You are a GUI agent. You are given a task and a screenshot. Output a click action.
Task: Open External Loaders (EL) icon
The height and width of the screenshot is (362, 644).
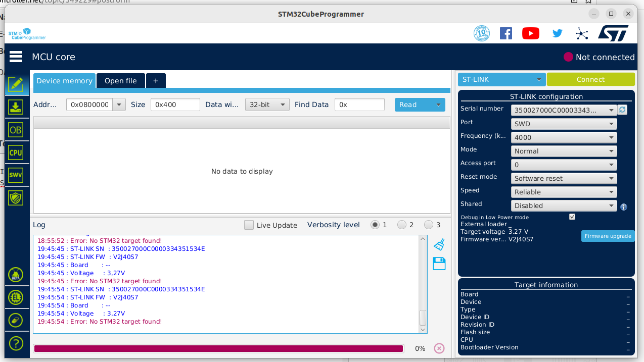(16, 297)
